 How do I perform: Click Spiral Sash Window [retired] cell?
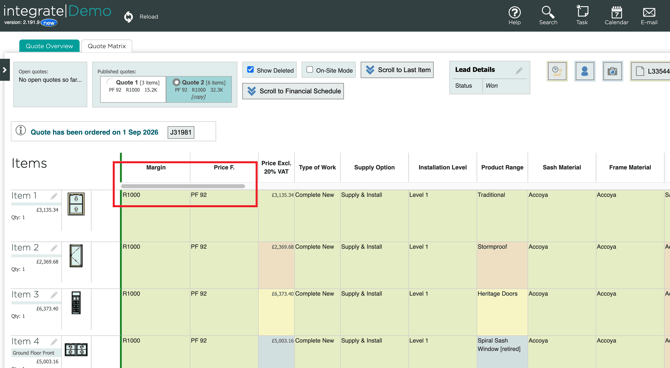502,352
